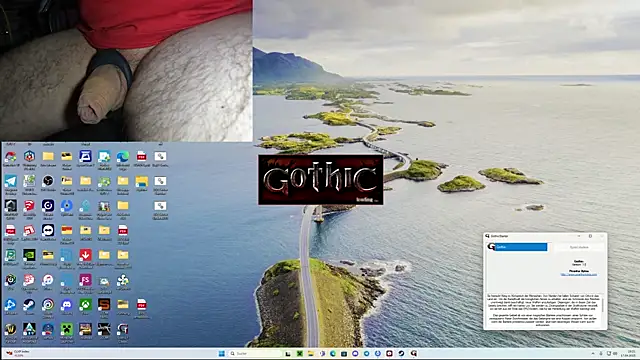Select the Gothic taskbar icon

tap(413, 353)
